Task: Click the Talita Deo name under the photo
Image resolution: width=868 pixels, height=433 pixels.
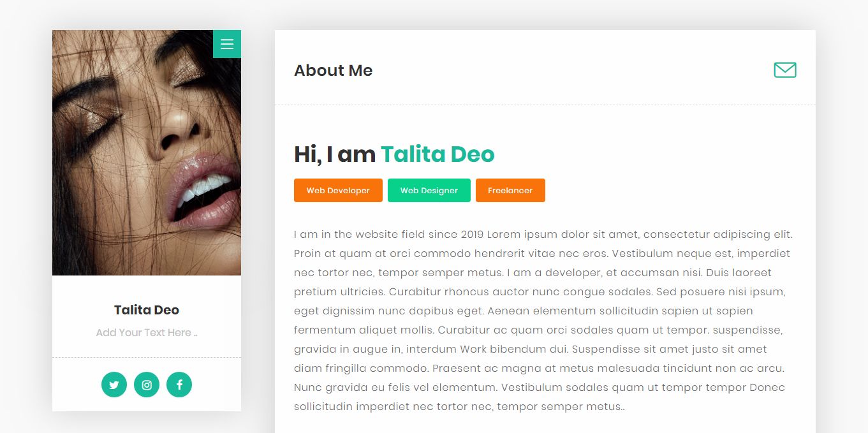Action: (147, 311)
